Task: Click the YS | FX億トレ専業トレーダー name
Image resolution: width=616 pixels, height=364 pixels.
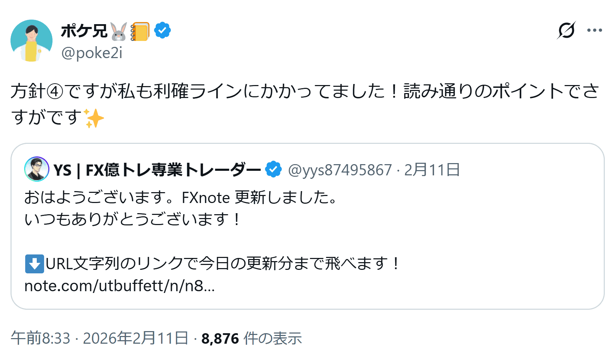Action: (x=157, y=170)
